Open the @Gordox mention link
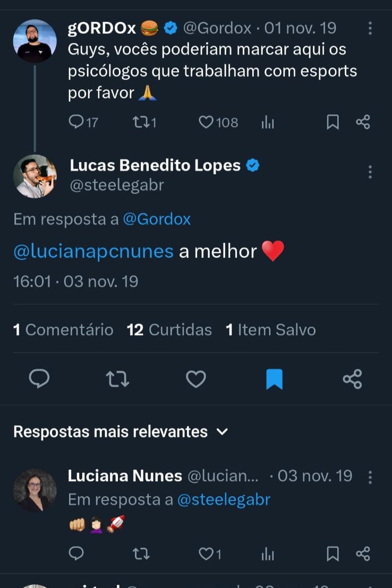 [x=157, y=219]
